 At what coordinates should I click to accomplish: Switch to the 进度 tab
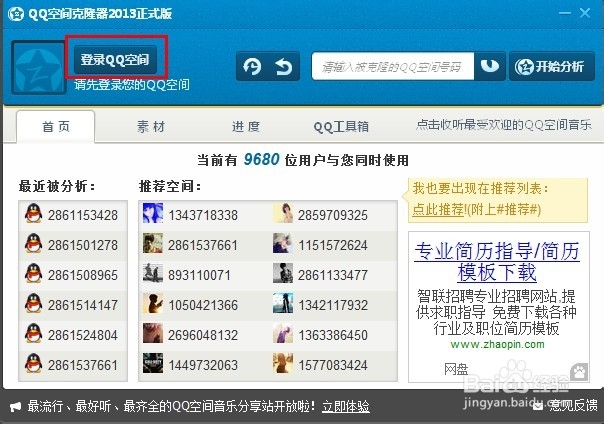pyautogui.click(x=246, y=126)
